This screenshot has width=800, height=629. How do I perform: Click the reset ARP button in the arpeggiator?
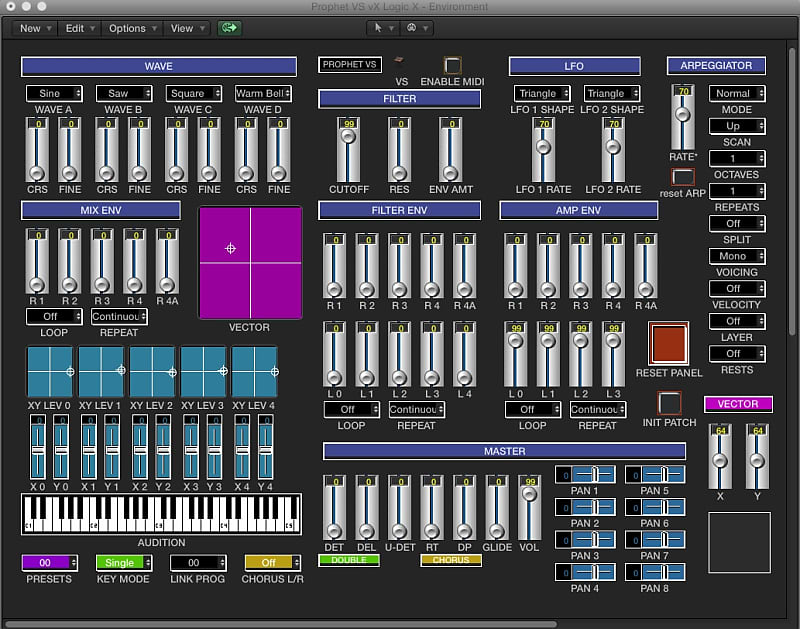(681, 178)
